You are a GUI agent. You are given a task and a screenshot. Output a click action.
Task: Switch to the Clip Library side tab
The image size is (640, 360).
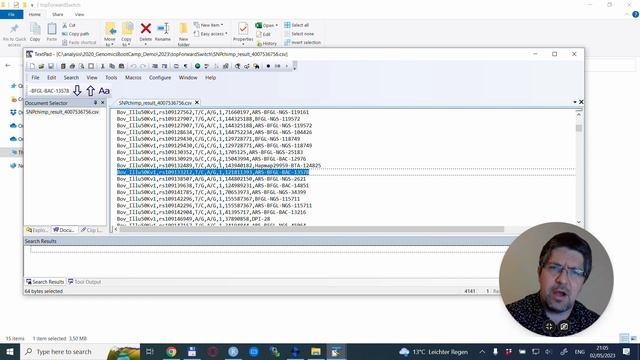coord(91,230)
